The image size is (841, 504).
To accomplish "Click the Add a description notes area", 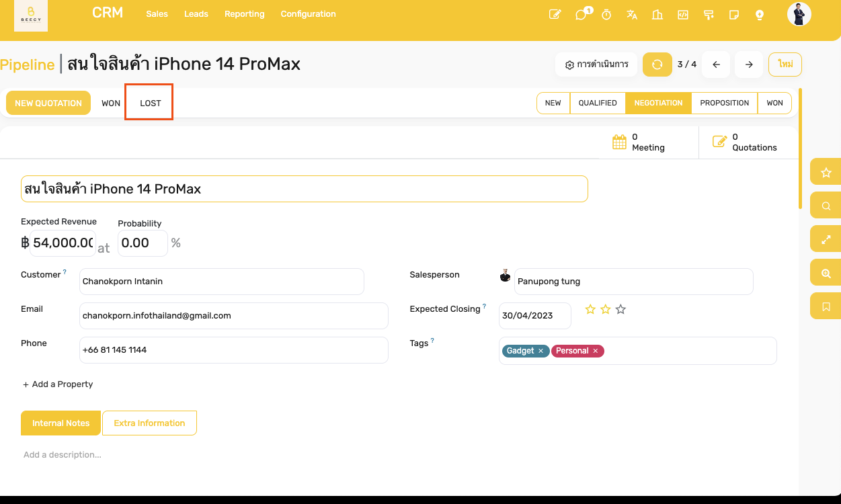I will tap(63, 455).
